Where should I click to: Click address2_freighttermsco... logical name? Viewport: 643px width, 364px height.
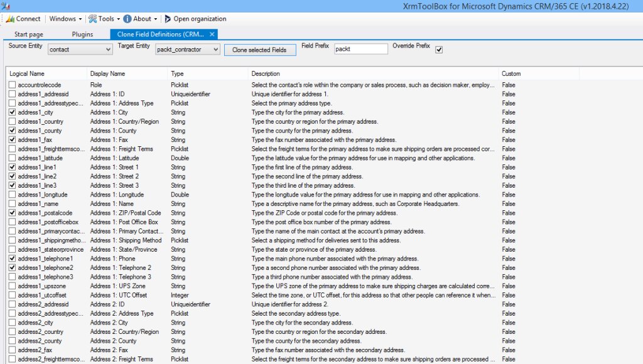click(51, 359)
